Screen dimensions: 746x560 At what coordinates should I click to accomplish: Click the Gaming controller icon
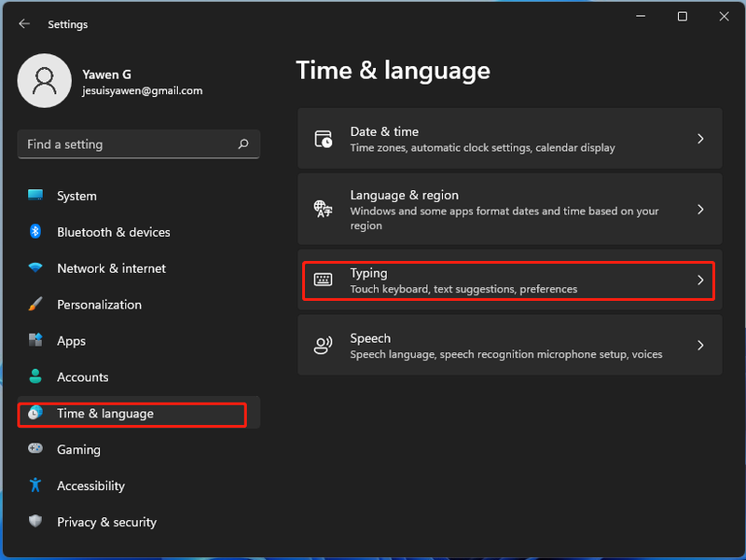pos(35,449)
